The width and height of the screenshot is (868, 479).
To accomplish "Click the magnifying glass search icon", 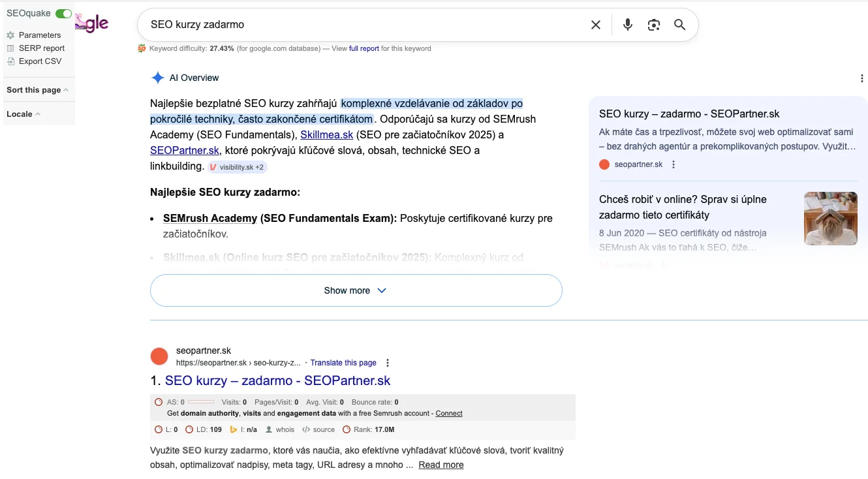I will 679,25.
